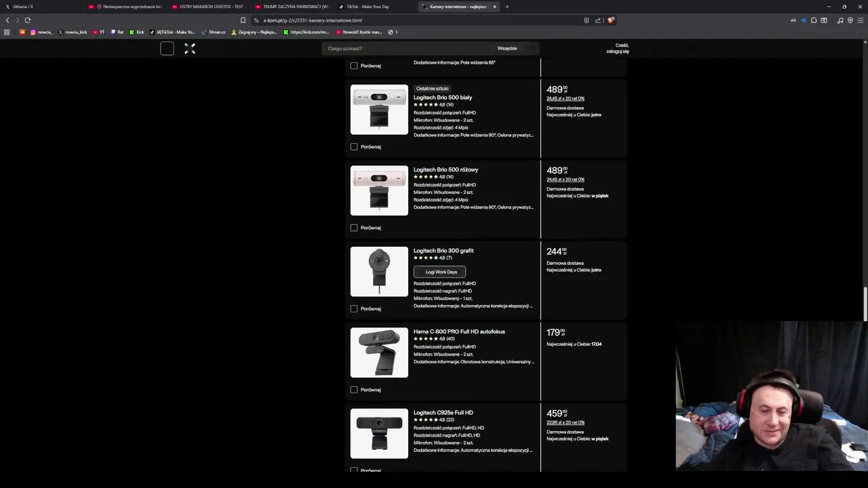This screenshot has width=868, height=488.
Task: Open the Brave Shields lion icon
Action: pos(610,20)
